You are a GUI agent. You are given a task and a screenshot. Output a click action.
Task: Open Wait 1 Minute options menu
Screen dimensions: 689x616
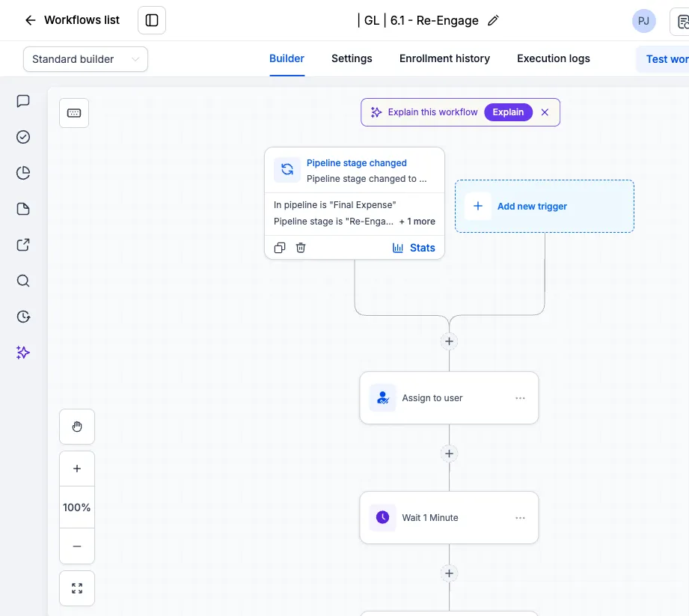coord(520,518)
